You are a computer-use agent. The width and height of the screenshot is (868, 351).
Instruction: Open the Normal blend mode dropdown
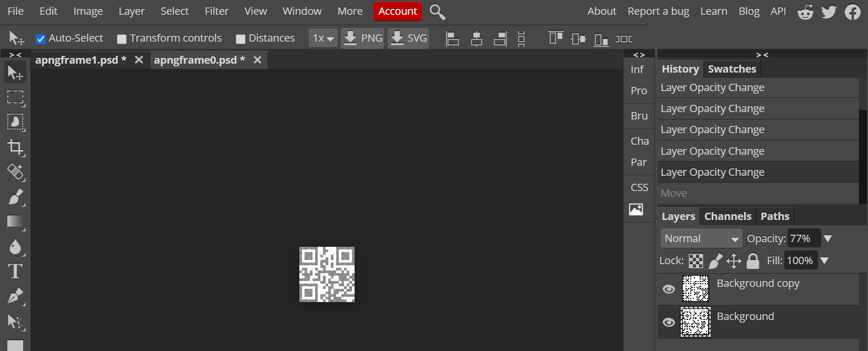click(701, 238)
